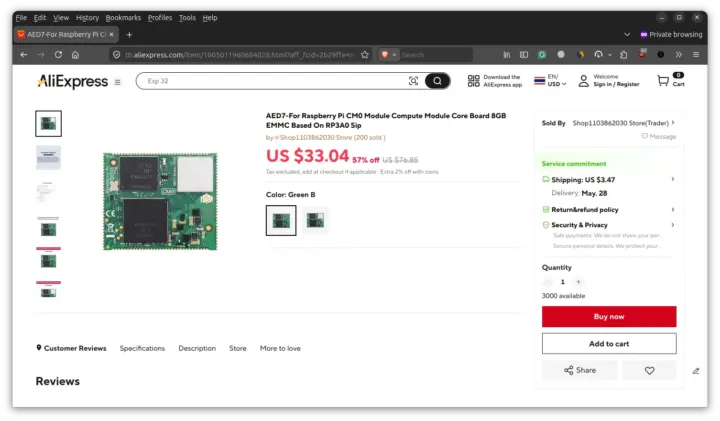Click the browser address bar URL
Screen dimensions: 720x421
(240, 55)
